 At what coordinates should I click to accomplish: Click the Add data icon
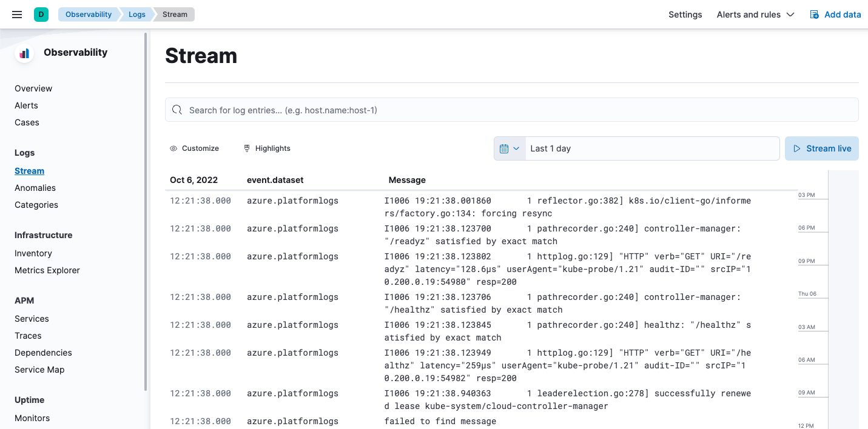click(813, 14)
